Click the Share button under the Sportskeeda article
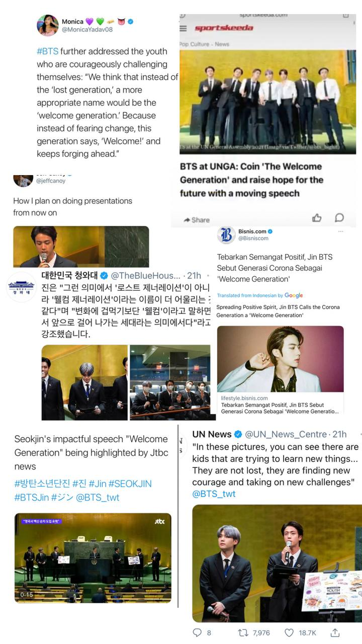The image size is (362, 644). click(x=197, y=220)
